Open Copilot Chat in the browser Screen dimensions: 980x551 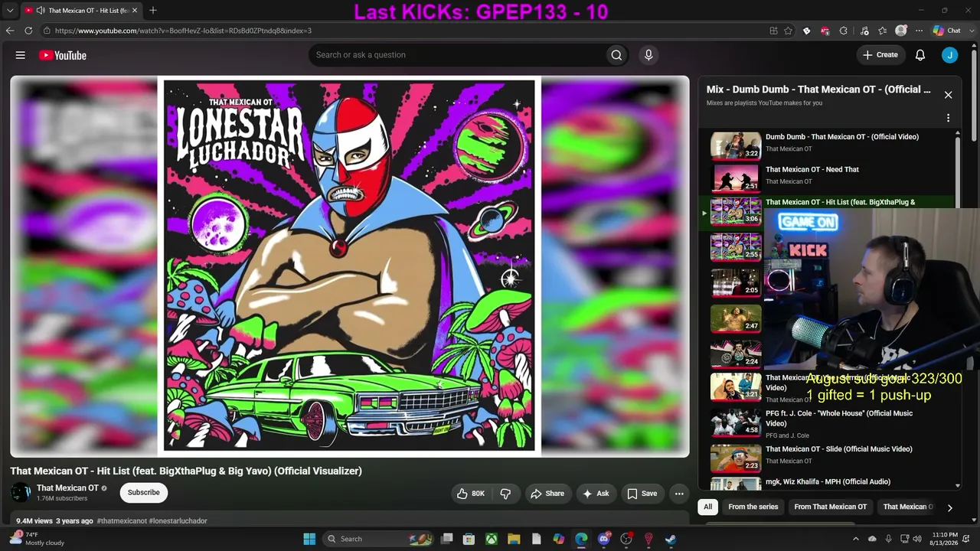[x=947, y=31]
